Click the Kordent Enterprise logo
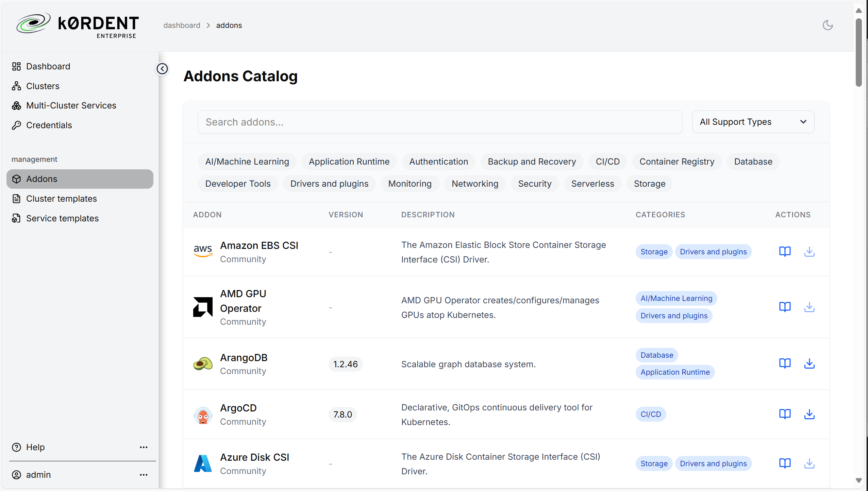This screenshot has height=491, width=868. coord(78,26)
